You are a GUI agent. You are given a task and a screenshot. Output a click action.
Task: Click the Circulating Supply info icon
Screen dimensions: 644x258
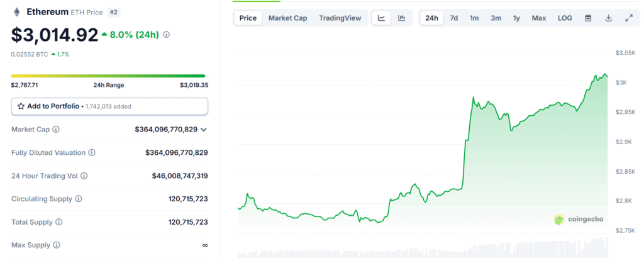(79, 199)
